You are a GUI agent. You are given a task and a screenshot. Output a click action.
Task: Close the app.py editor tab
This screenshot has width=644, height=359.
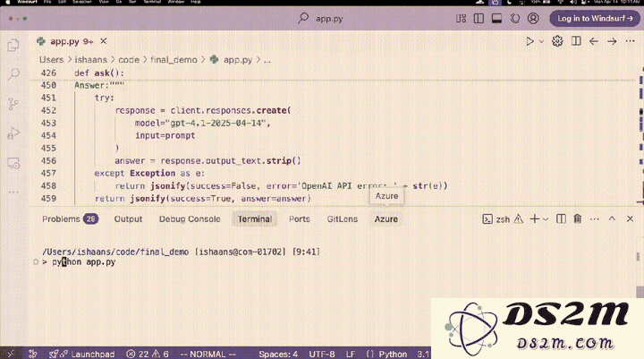(x=104, y=41)
